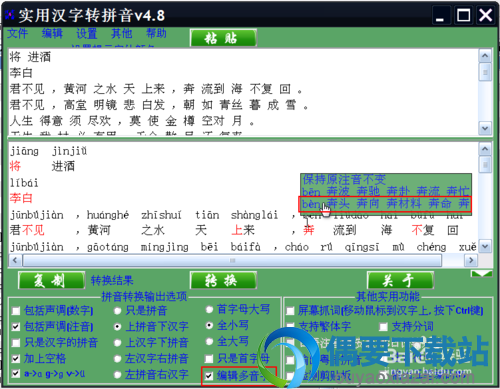500x389 pixels.
Task: Click the 转换结果 label
Action: click(112, 281)
